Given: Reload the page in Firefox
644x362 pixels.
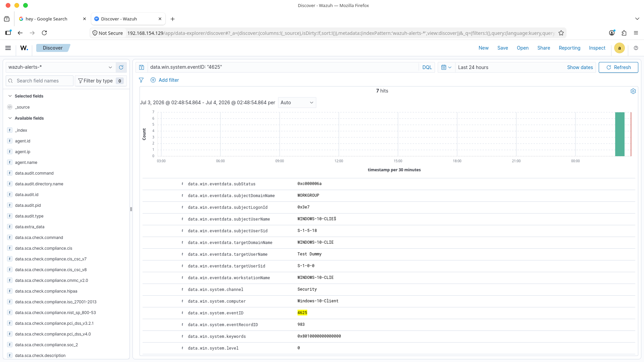Looking at the screenshot, I should click(x=44, y=33).
